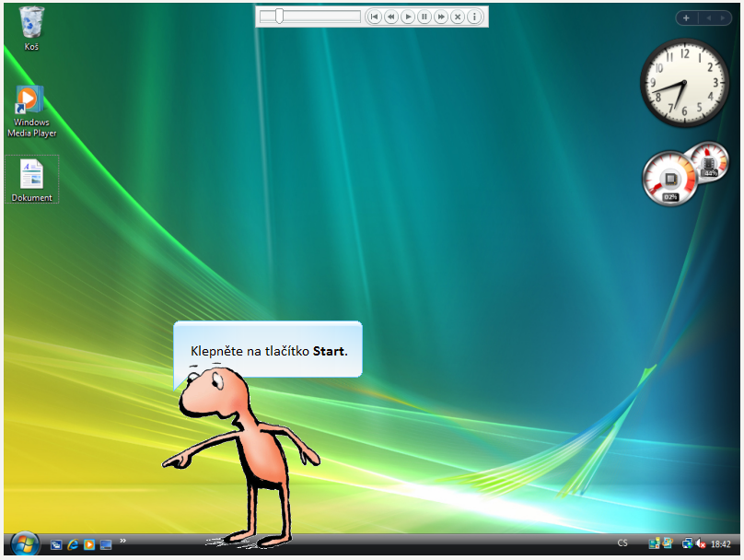Show tutorial info with the i button
Screen dimensions: 744x560
tap(474, 17)
